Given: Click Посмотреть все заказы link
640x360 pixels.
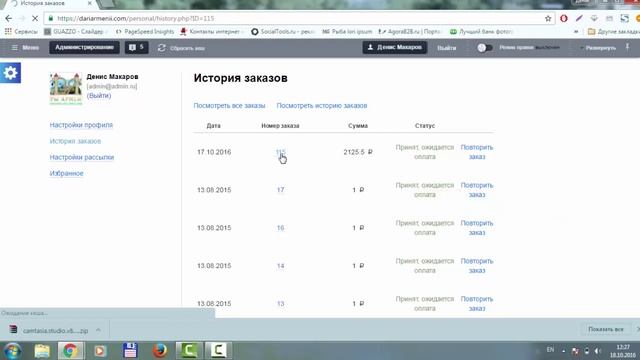Looking at the screenshot, I should click(229, 106).
